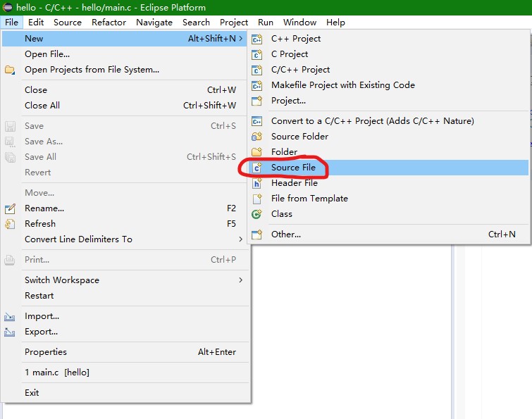
Task: Click the Makefile Project with Existing Code icon
Action: pos(256,85)
